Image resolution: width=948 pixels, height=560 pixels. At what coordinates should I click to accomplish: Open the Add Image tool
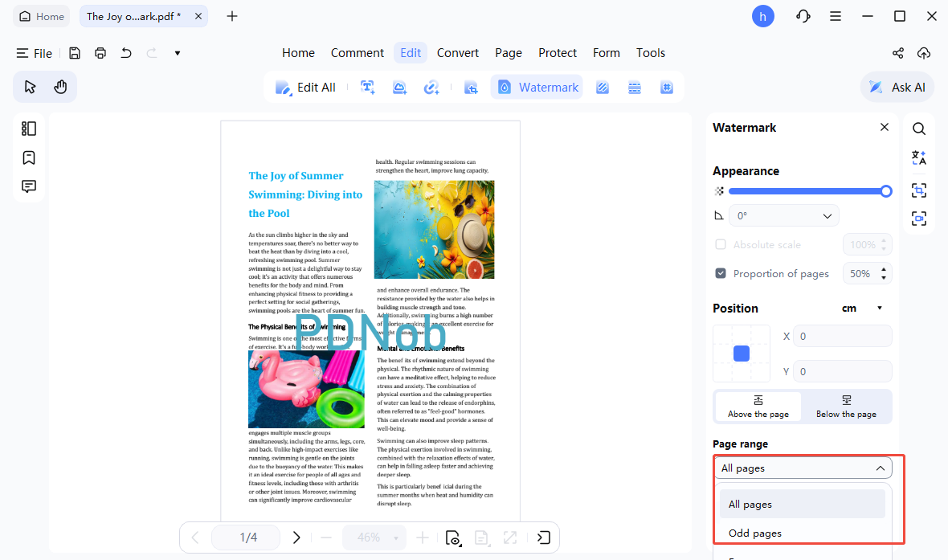pyautogui.click(x=399, y=87)
